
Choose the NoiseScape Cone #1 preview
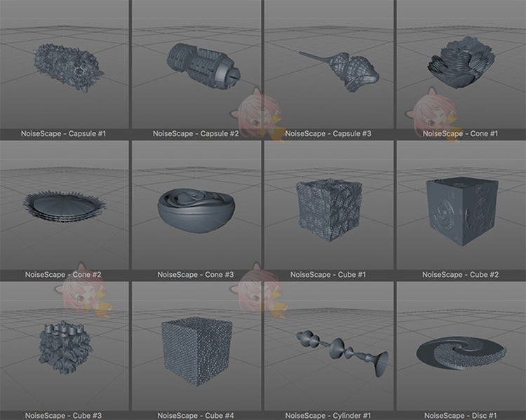tap(461, 64)
